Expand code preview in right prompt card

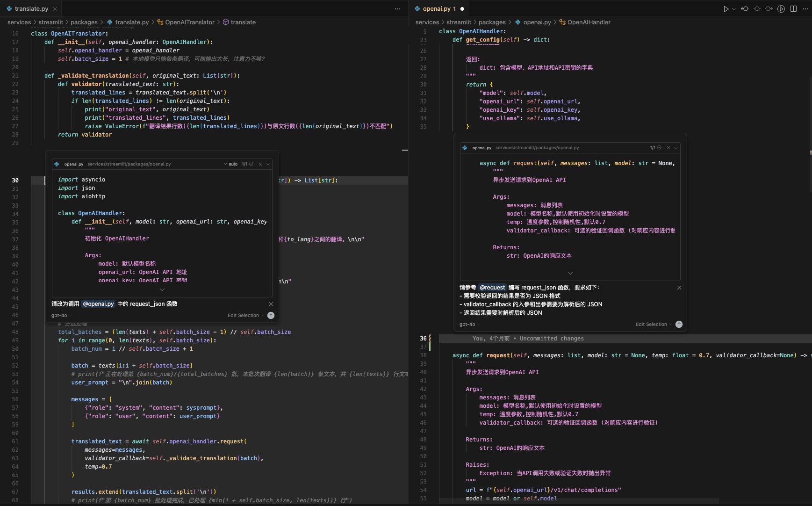click(x=570, y=273)
